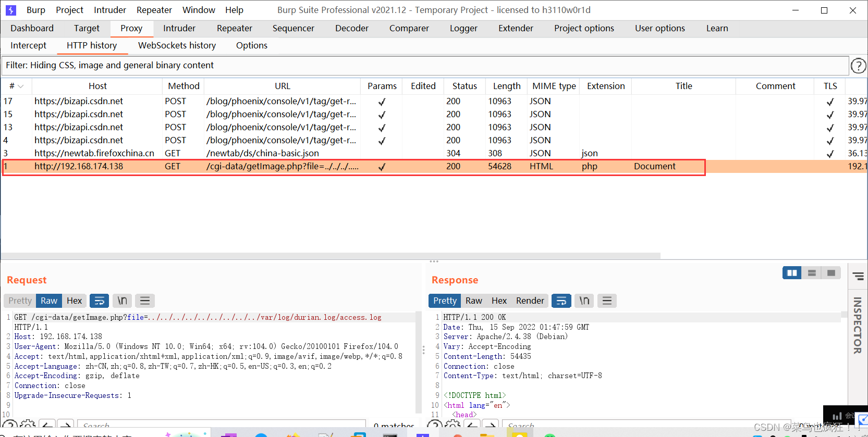Toggle word wrap in Request panel
This screenshot has height=437, width=868.
[99, 301]
